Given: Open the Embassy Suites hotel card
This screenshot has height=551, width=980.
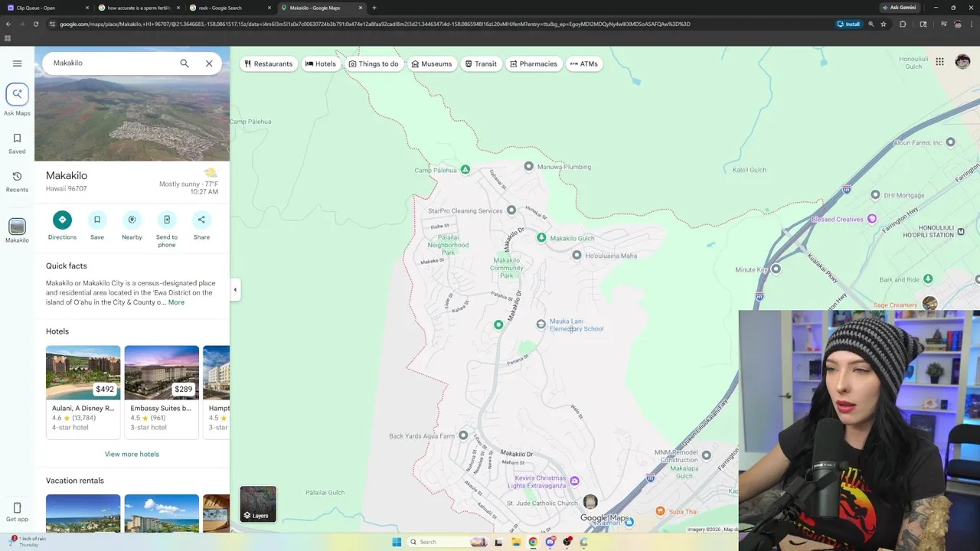Looking at the screenshot, I should [x=162, y=392].
